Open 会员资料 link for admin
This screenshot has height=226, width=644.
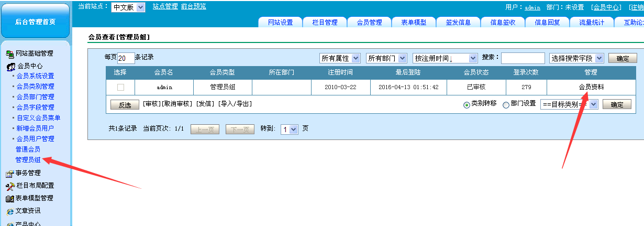tap(591, 87)
